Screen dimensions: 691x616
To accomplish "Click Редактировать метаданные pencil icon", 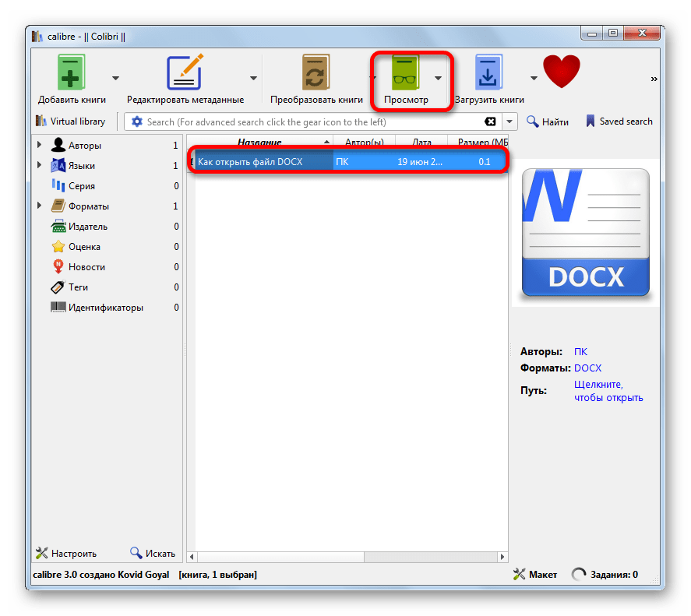I will click(185, 72).
